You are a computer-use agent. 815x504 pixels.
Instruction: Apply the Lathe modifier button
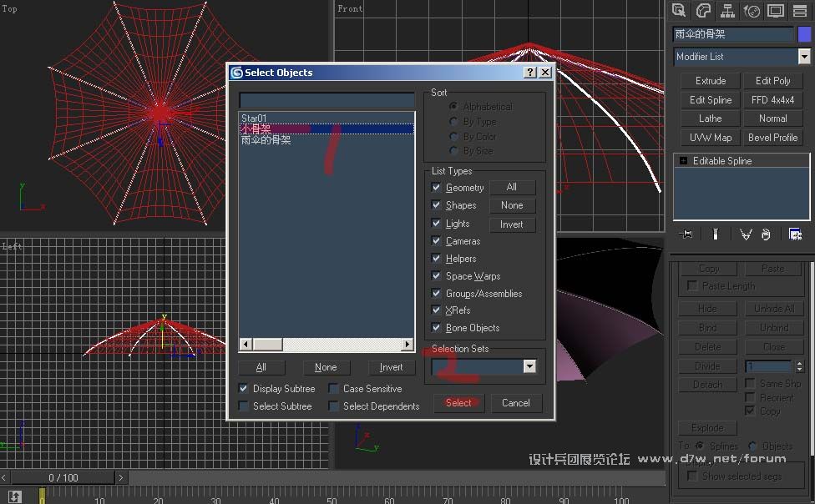click(x=711, y=118)
